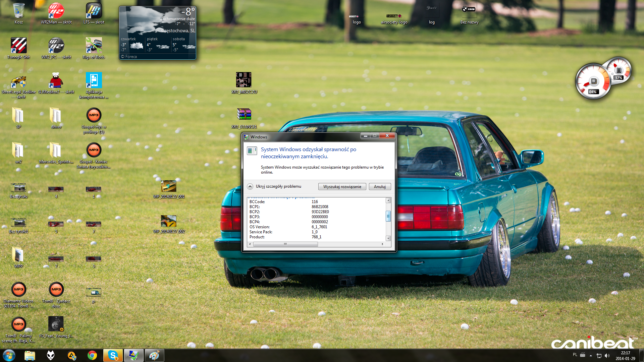This screenshot has width=644, height=362.
Task: Select the BCP1 value 86B21008
Action: [320, 207]
